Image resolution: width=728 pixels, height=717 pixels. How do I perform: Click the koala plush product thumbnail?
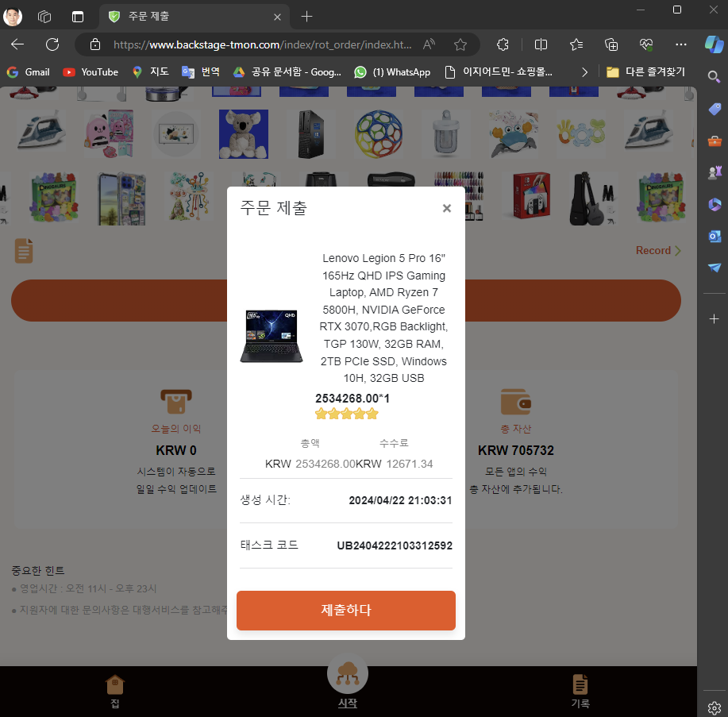pyautogui.click(x=243, y=134)
